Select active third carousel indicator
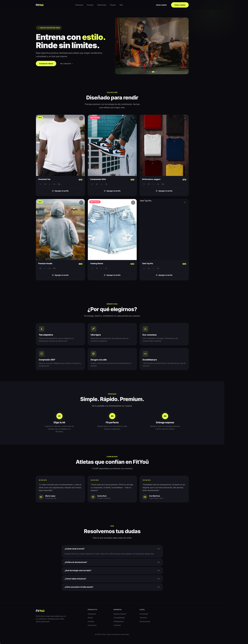 (x=153, y=72)
